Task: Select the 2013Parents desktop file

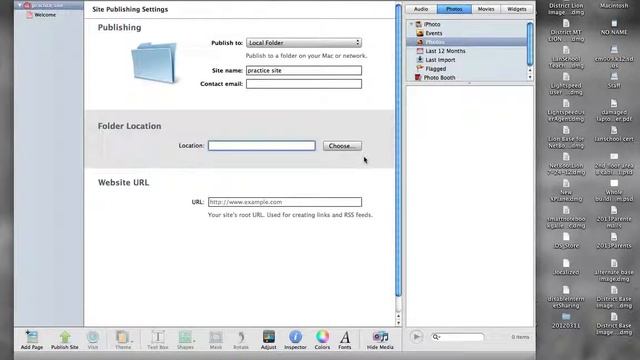Action: 614,241
